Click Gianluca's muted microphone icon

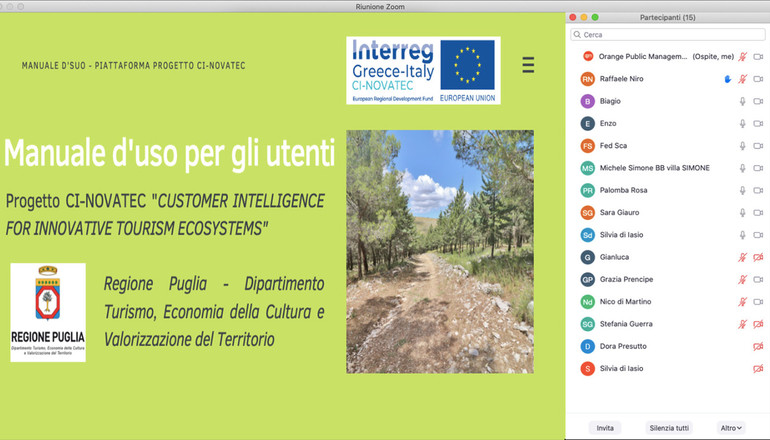pos(742,257)
